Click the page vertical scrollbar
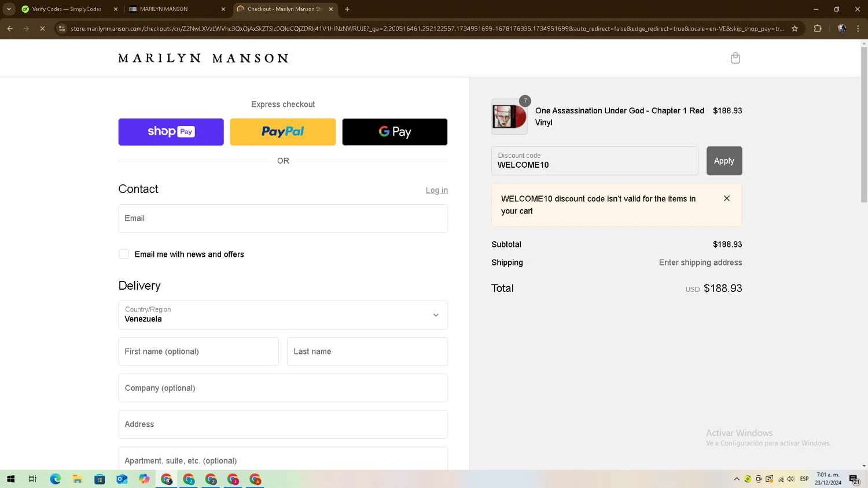Viewport: 868px width, 488px height. click(x=864, y=124)
